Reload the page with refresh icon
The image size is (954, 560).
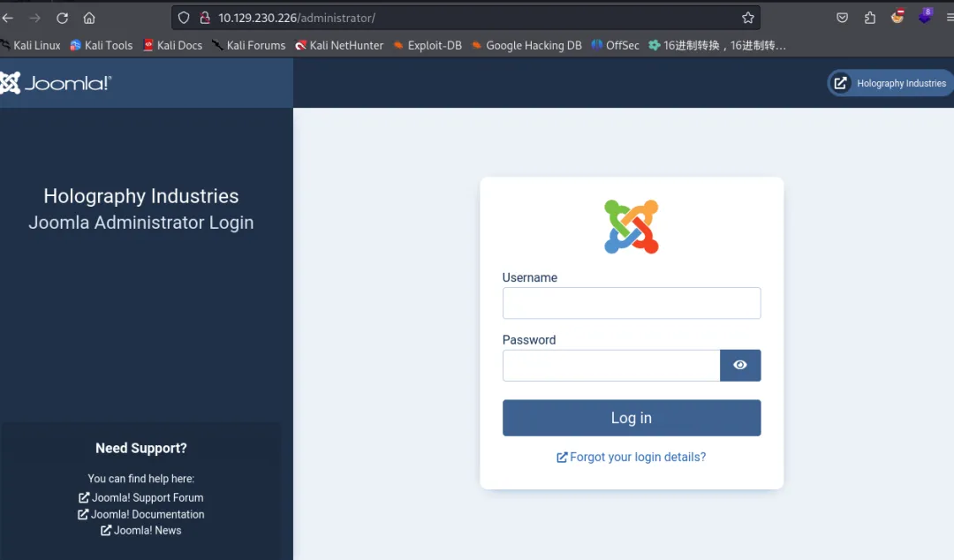pos(62,19)
